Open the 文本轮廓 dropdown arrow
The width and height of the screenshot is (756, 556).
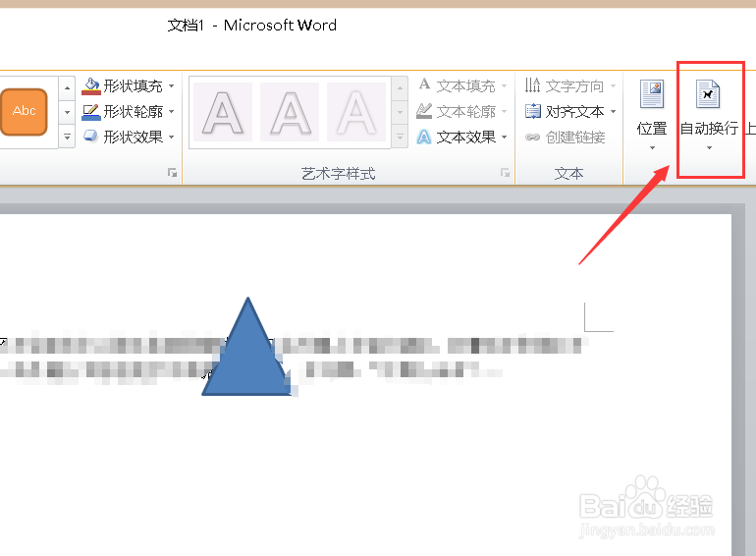[x=504, y=112]
